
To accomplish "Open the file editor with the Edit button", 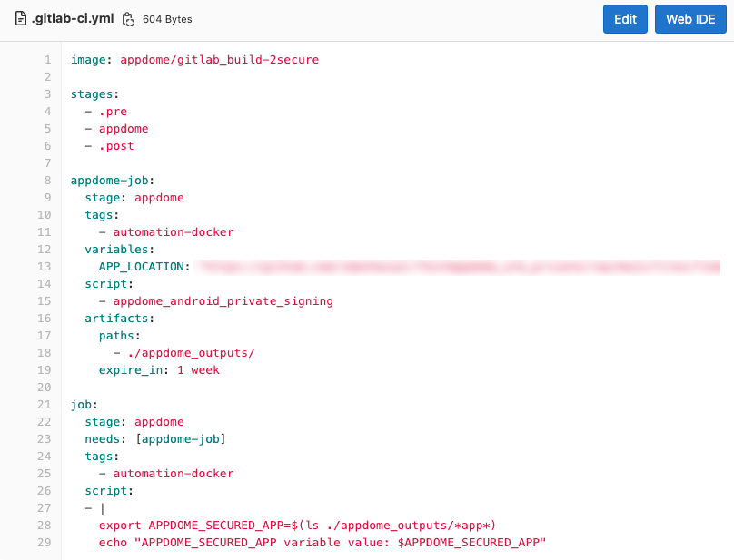I will pyautogui.click(x=625, y=18).
